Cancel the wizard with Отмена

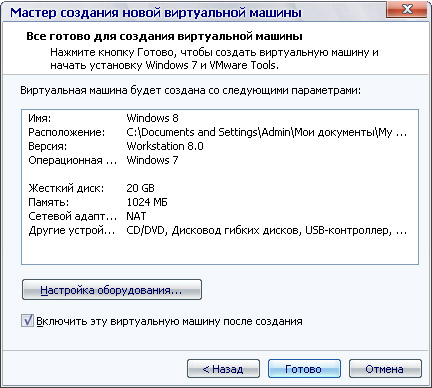pyautogui.click(x=385, y=369)
